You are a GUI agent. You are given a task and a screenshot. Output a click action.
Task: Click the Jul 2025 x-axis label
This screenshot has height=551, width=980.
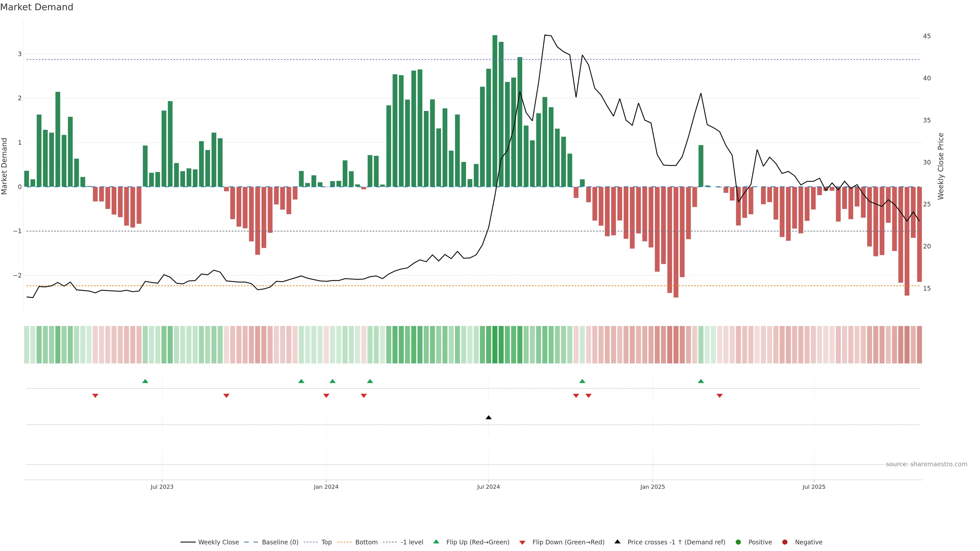click(814, 487)
